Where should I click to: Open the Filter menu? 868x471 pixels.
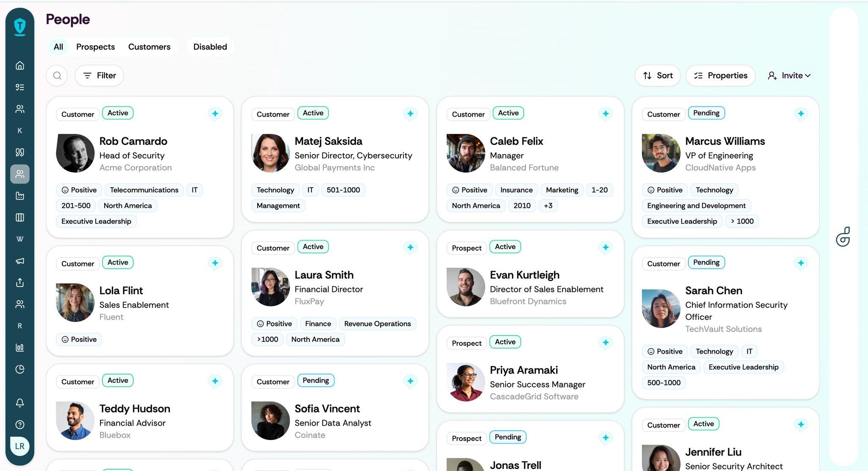(x=99, y=75)
